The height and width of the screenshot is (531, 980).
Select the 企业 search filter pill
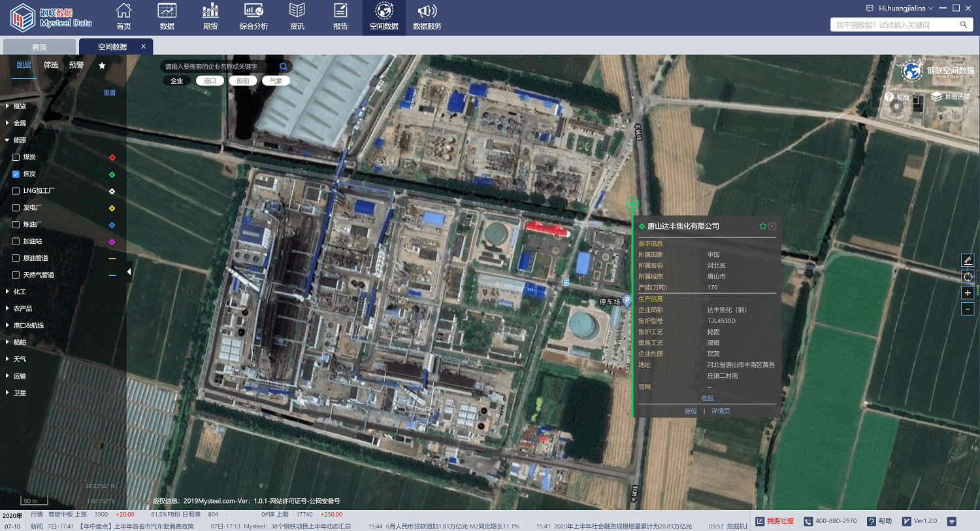pos(176,81)
